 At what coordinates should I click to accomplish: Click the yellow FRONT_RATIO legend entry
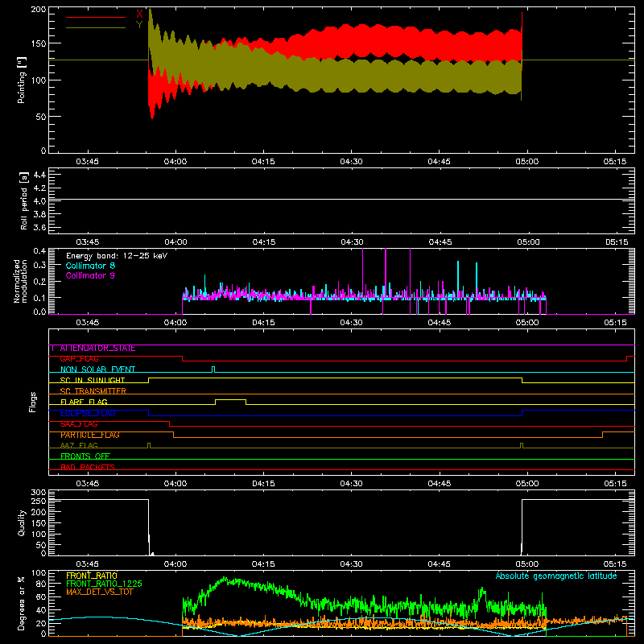92,576
